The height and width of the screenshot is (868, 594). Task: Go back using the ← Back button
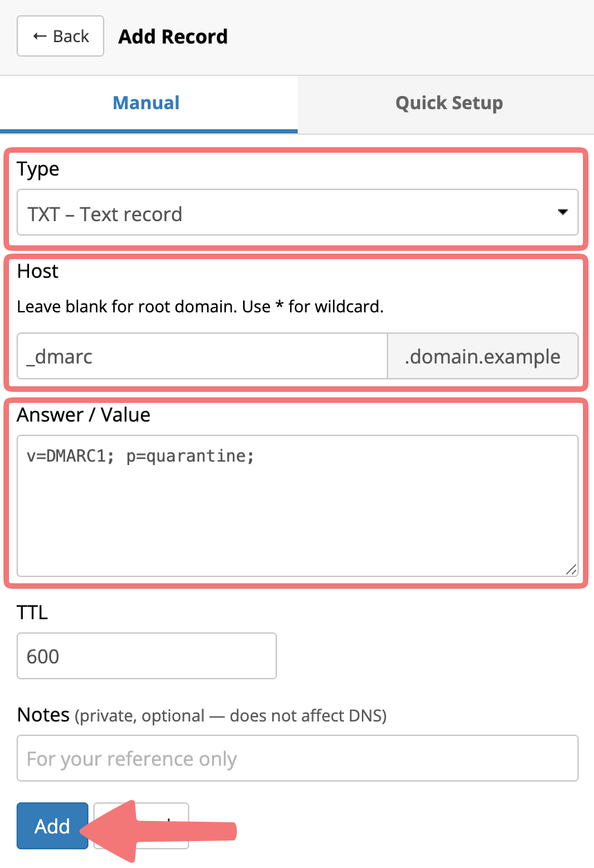(x=61, y=36)
